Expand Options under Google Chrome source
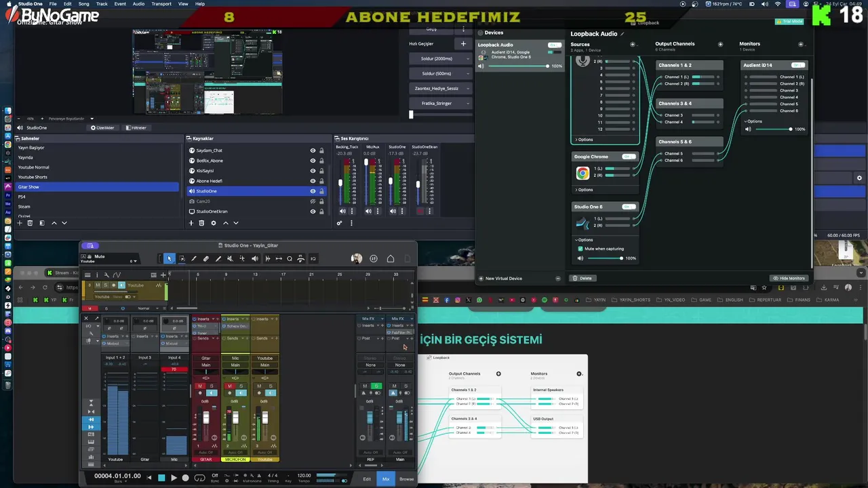 584,190
